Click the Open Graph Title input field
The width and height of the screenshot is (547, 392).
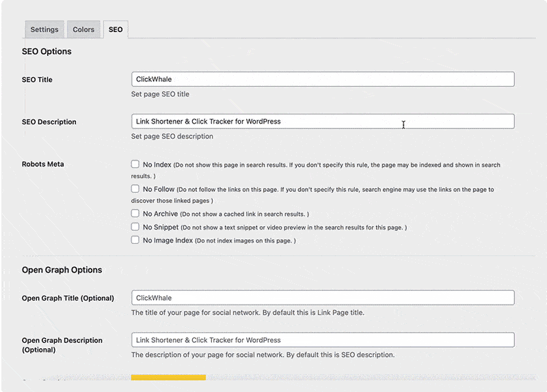[x=323, y=298]
